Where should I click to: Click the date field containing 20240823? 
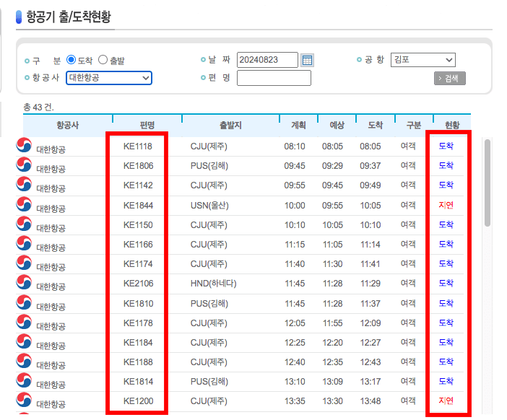click(267, 60)
